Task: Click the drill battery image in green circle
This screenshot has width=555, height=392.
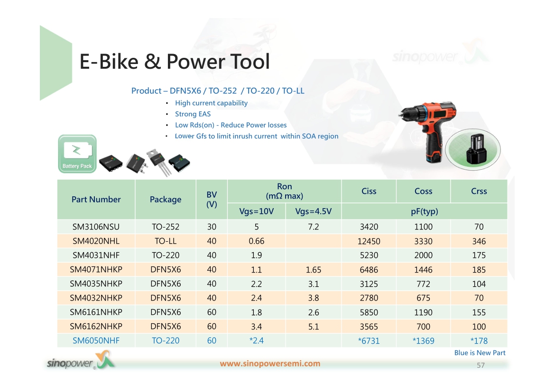Action: point(473,149)
